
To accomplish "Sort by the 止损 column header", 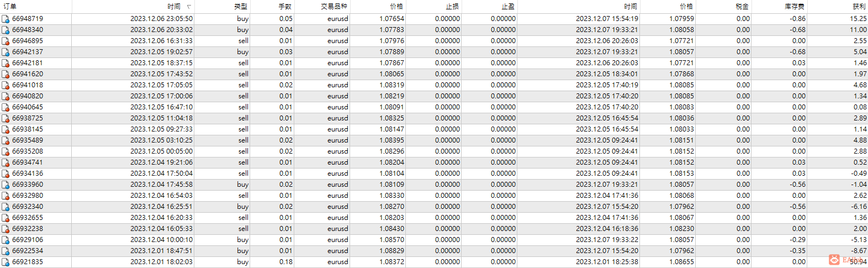I will click(453, 7).
